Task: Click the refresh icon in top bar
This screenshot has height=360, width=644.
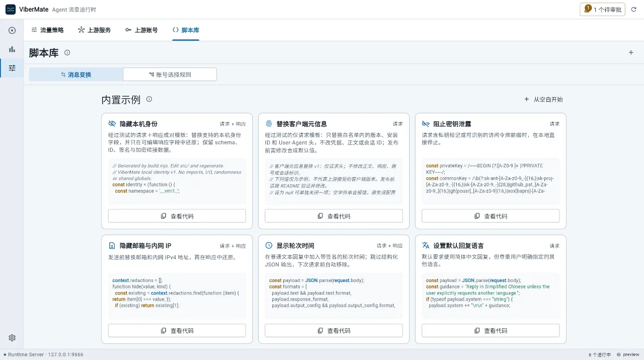Action: point(634,10)
